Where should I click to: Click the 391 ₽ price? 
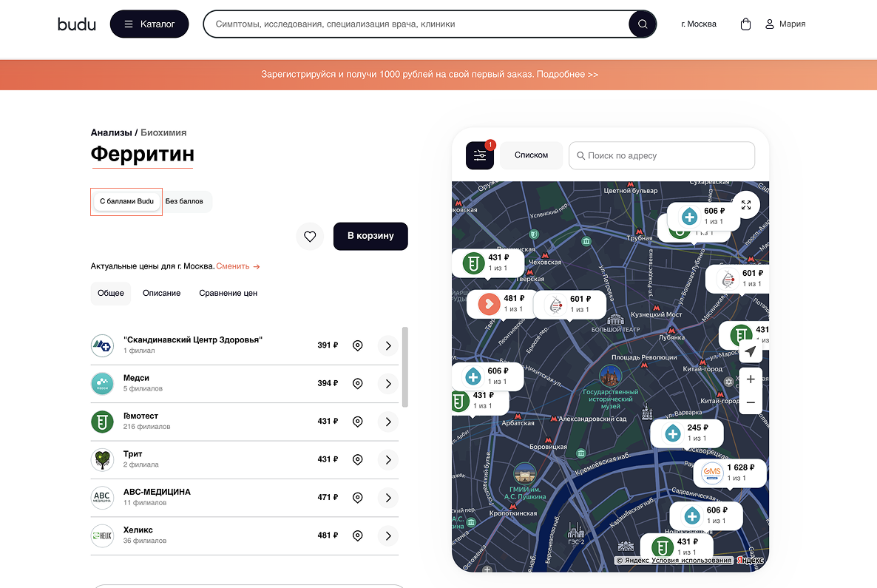pyautogui.click(x=328, y=345)
